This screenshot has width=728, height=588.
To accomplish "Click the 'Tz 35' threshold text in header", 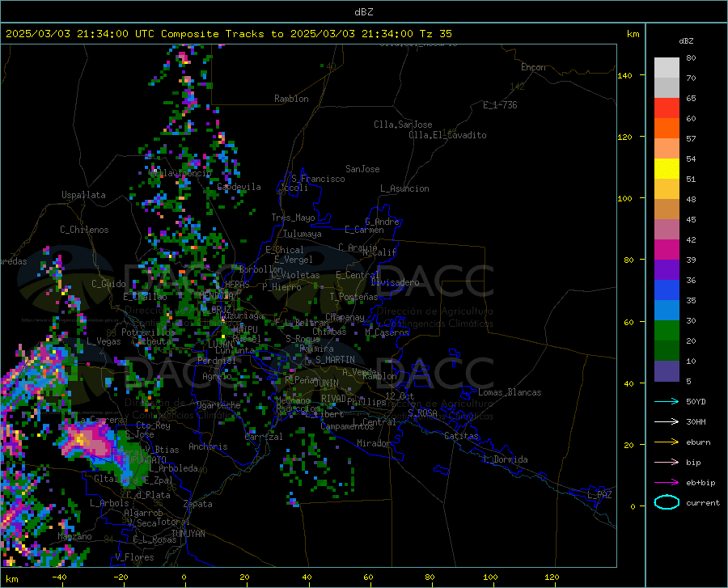I will [435, 34].
